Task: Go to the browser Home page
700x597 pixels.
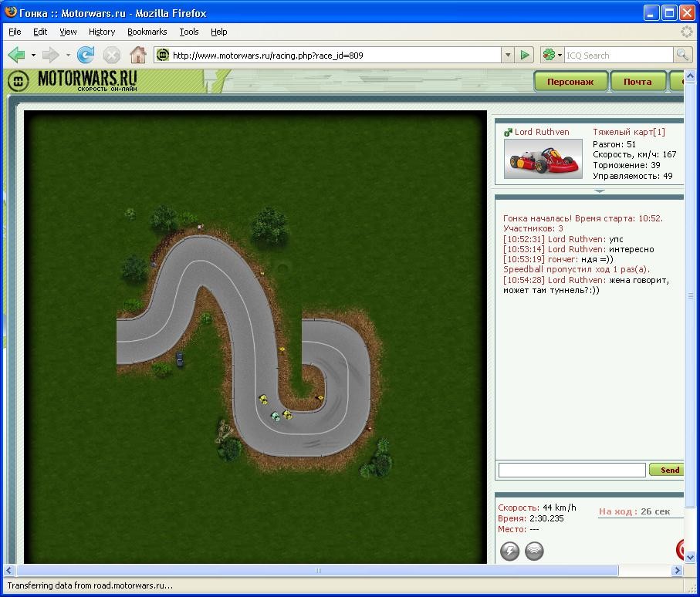Action: [138, 55]
